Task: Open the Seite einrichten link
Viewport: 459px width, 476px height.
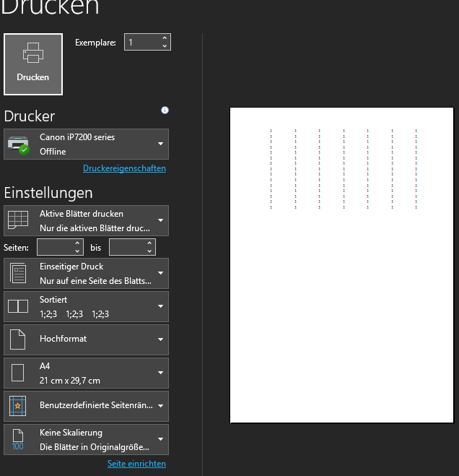Action: click(136, 464)
